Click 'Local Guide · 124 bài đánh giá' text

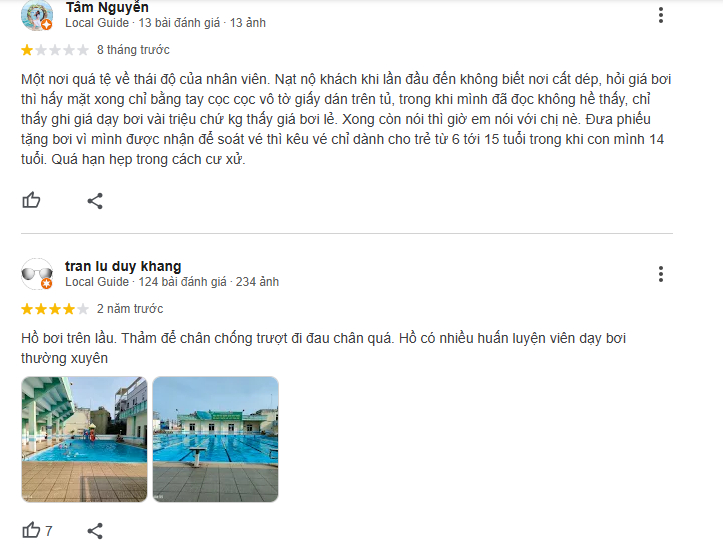[146, 282]
